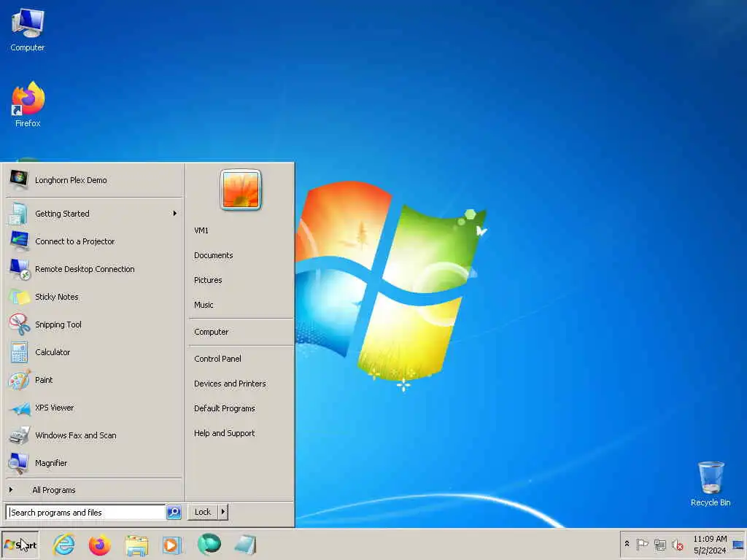Open Control Panel

[x=217, y=359]
